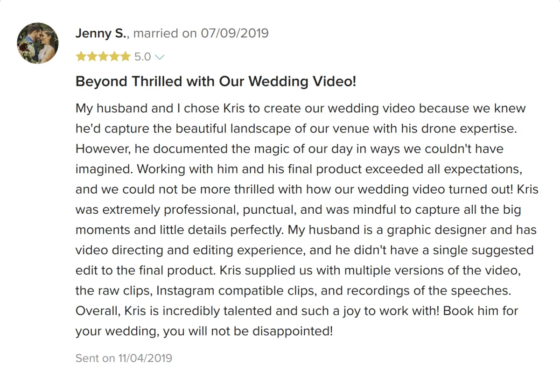
Task: Click the fifth gold rating star
Action: point(125,57)
